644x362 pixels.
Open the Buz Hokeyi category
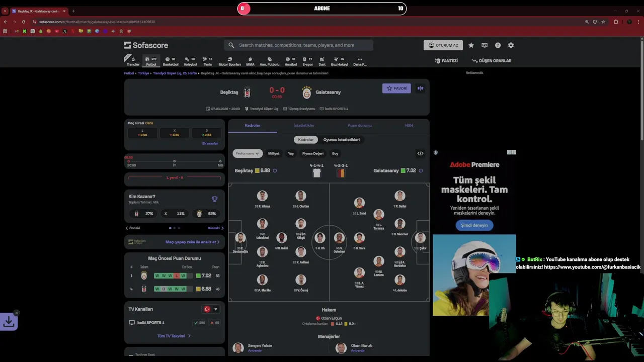339,61
